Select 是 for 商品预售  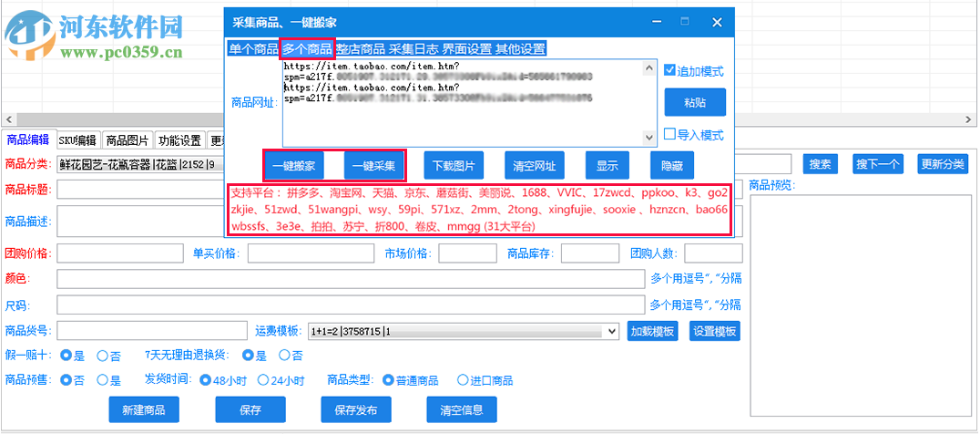[x=108, y=380]
